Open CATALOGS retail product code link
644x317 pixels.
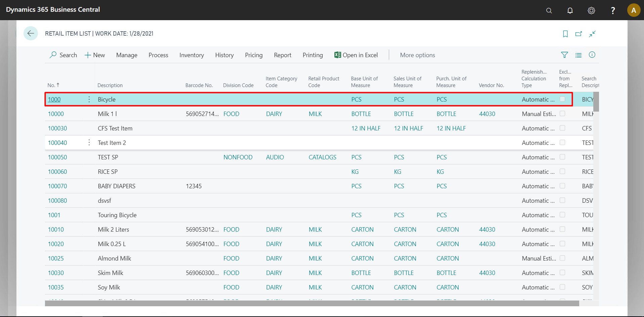pyautogui.click(x=322, y=157)
